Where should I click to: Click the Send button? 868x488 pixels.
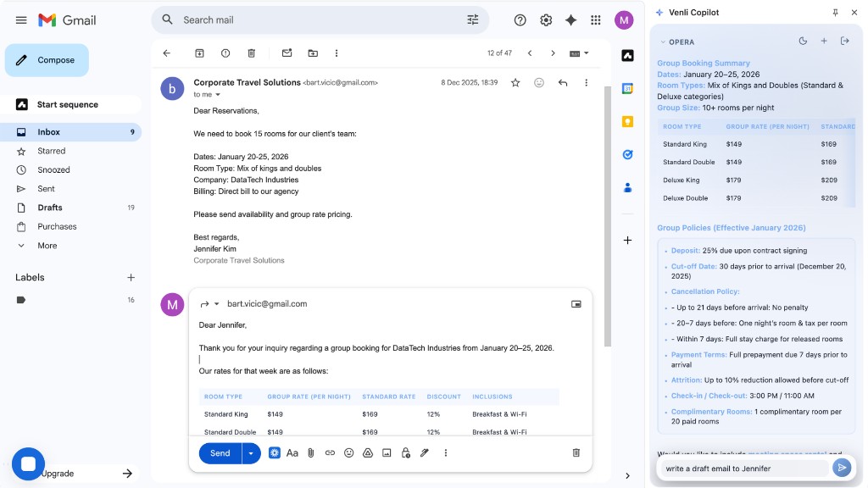coord(219,452)
